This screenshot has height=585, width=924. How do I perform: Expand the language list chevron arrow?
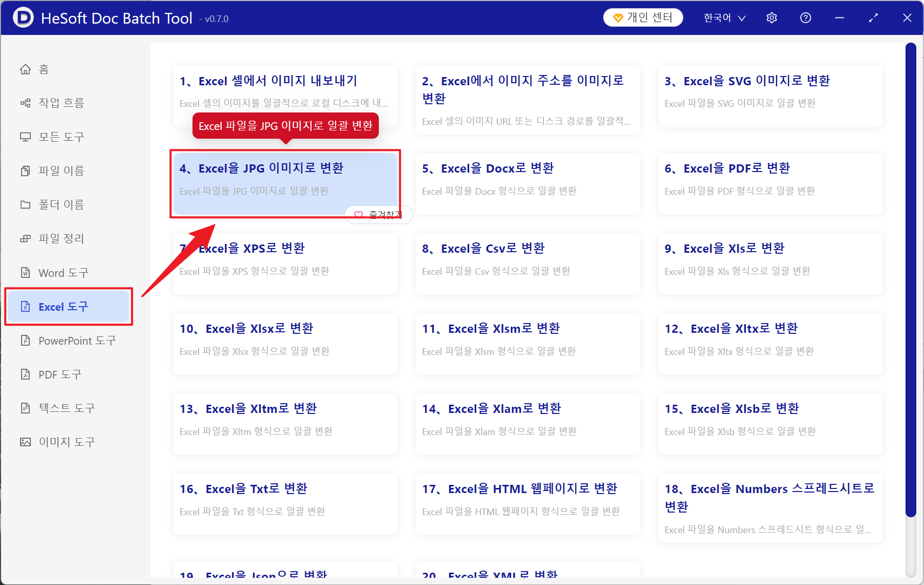742,18
